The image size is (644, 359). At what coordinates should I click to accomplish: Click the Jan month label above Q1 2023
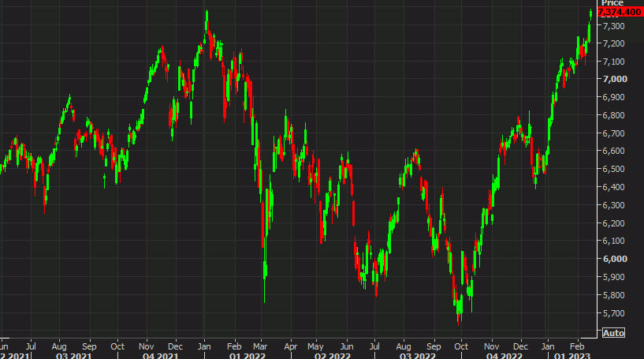point(548,346)
